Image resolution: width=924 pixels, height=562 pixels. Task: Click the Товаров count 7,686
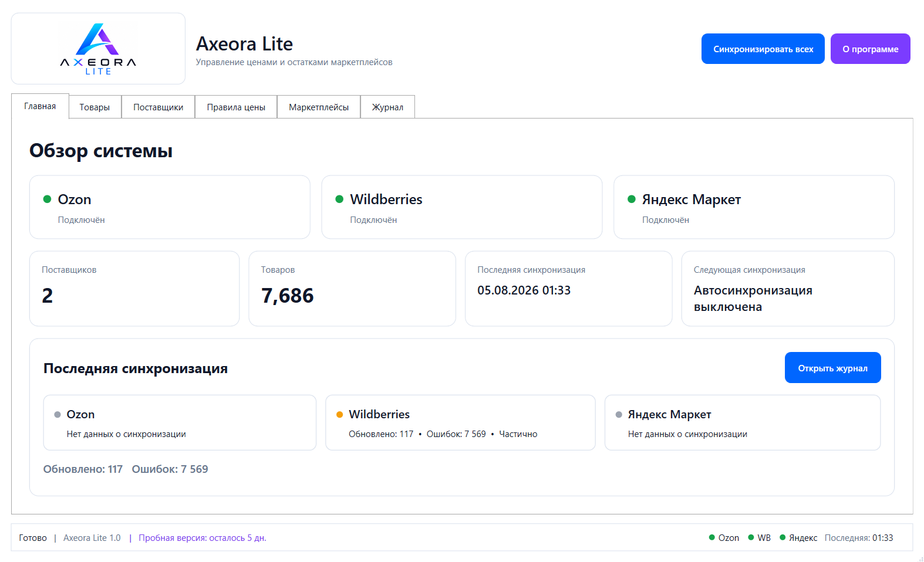point(288,296)
